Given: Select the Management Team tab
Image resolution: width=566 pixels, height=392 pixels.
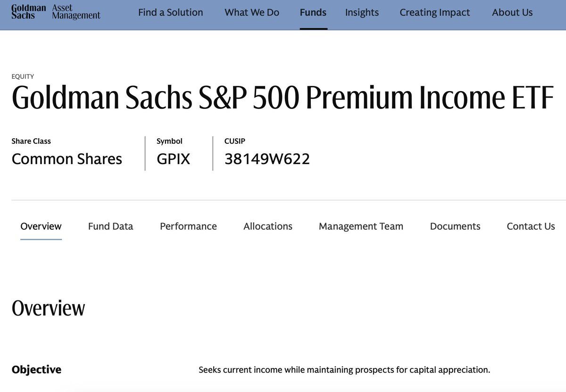Looking at the screenshot, I should (361, 226).
